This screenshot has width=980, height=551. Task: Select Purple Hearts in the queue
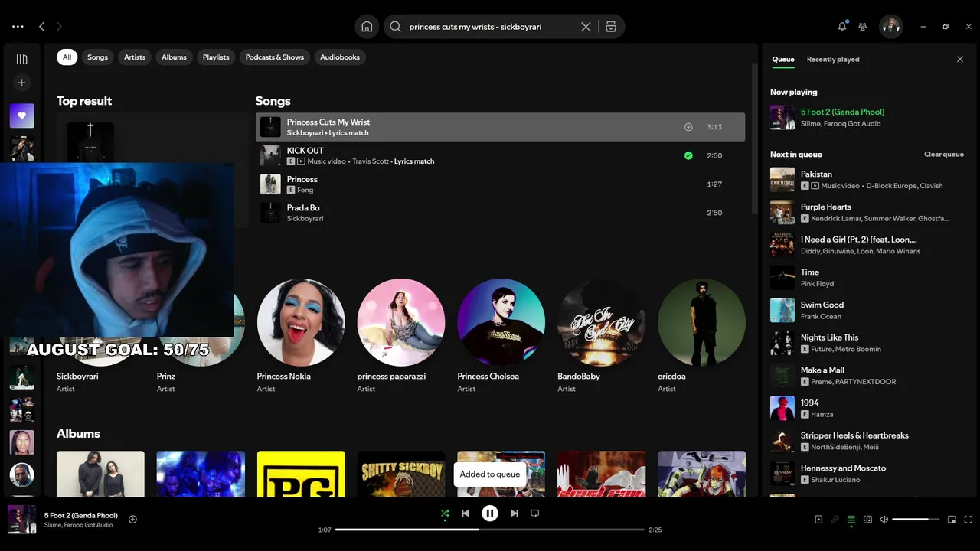click(867, 213)
